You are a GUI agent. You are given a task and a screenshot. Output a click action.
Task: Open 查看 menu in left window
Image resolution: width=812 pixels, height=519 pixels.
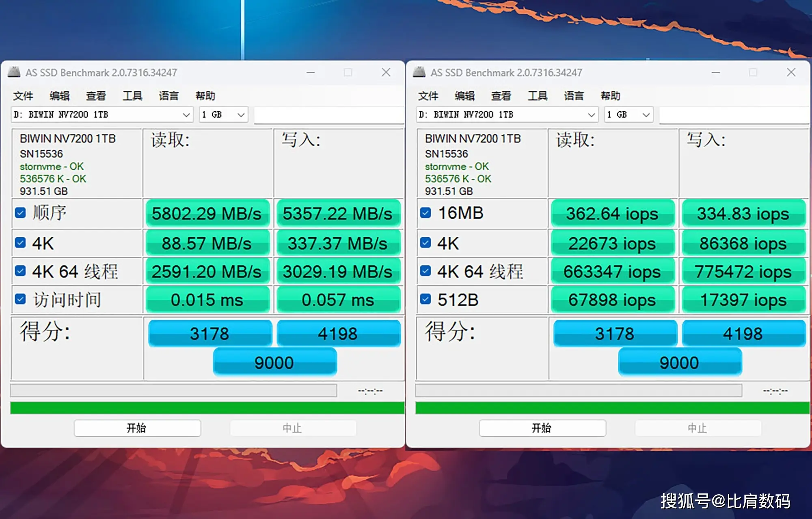tap(96, 96)
